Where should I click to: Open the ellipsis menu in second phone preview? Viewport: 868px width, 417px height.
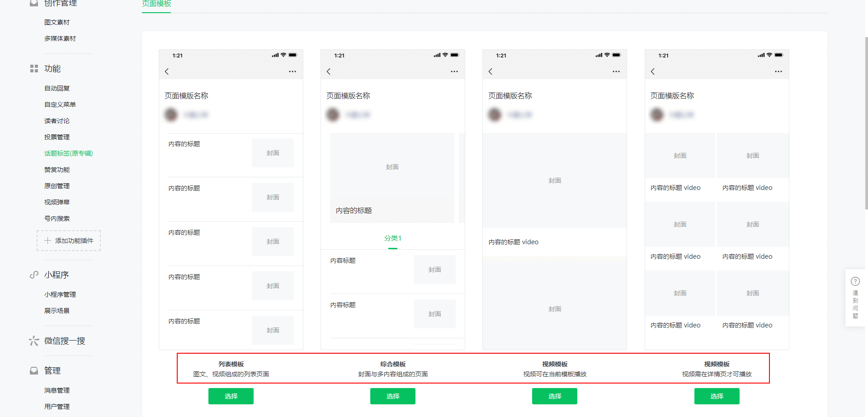[454, 71]
